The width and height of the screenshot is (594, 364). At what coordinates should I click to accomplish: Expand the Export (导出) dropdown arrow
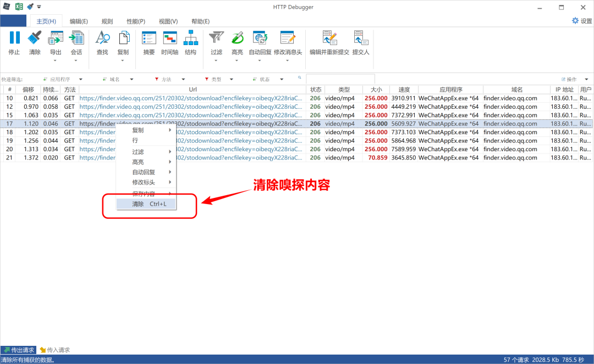(56, 60)
